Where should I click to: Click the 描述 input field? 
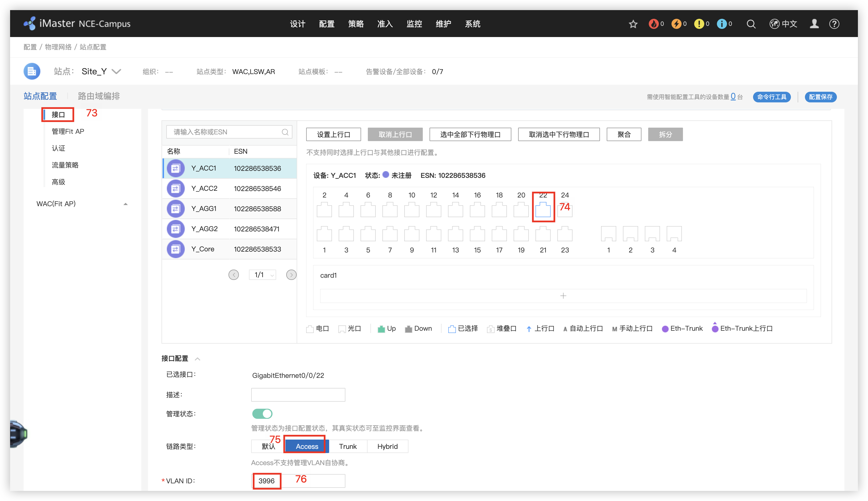[298, 395]
